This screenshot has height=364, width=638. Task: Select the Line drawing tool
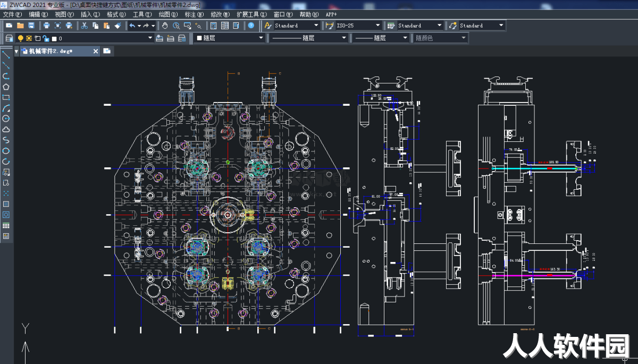[6, 55]
